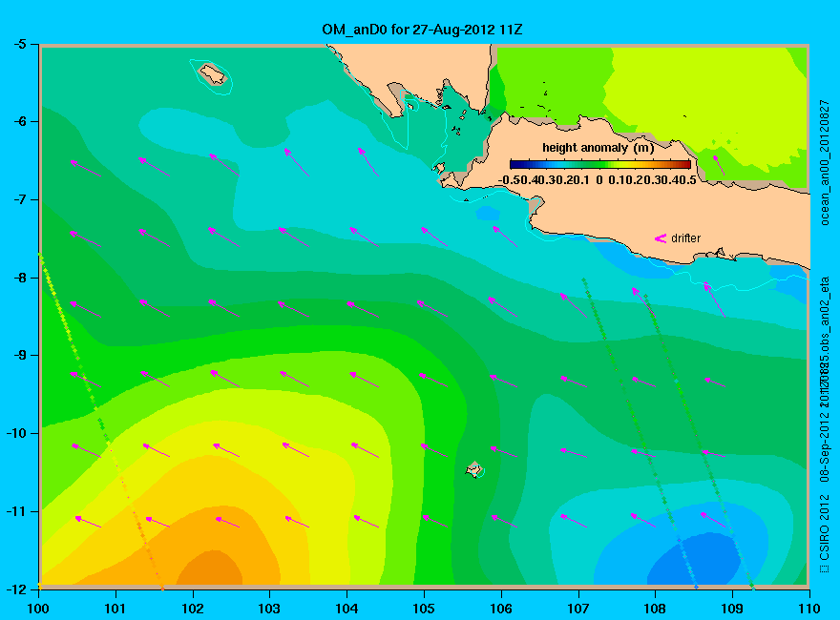Click the y-axis label -8

19,278
